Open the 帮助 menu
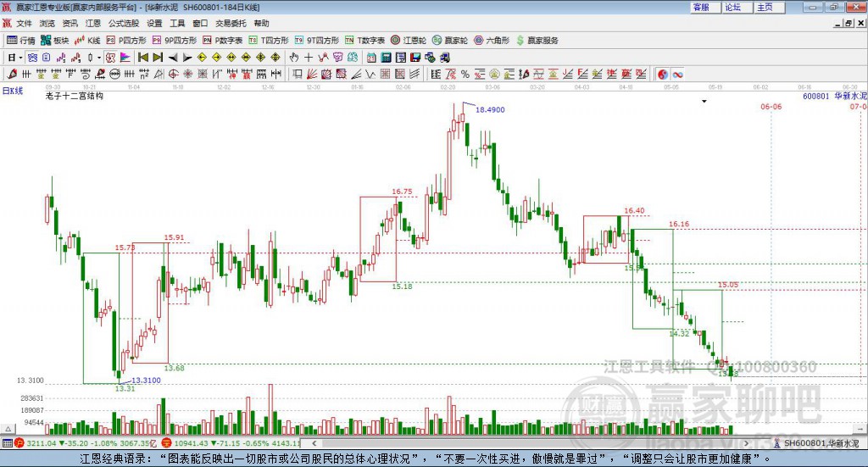The image size is (868, 467). click(261, 23)
